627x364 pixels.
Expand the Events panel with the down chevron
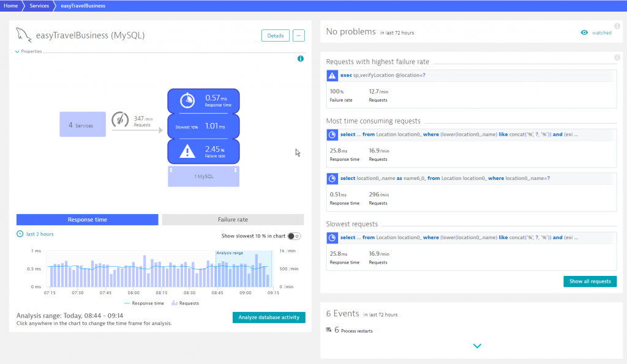[477, 346]
